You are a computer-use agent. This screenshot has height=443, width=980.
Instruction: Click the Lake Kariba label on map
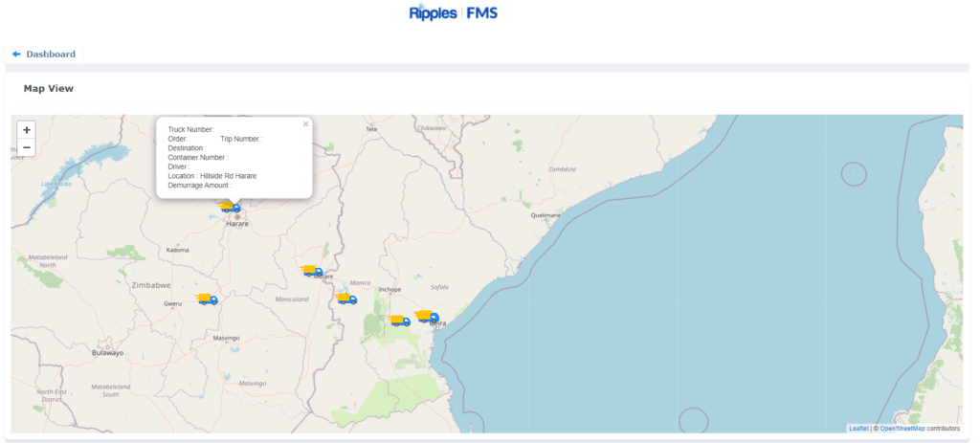click(x=56, y=184)
